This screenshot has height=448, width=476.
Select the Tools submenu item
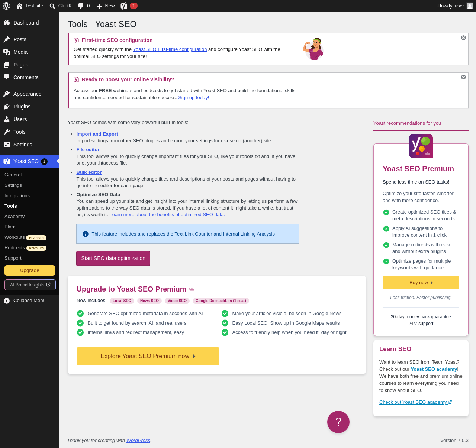pyautogui.click(x=30, y=206)
